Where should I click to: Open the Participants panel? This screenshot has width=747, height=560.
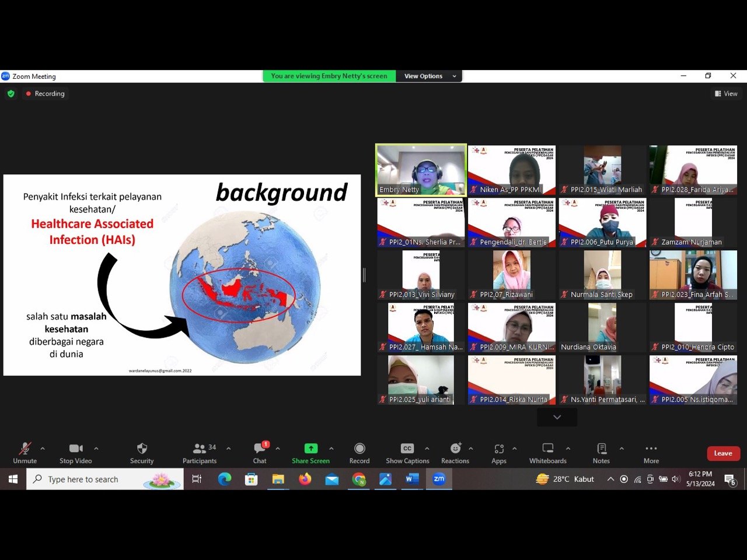(x=200, y=449)
